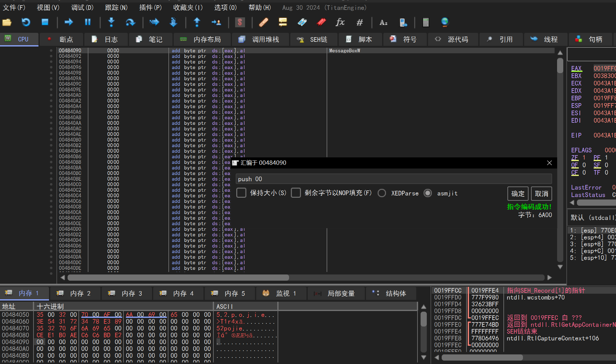Open the Plugins menu

tap(150, 7)
